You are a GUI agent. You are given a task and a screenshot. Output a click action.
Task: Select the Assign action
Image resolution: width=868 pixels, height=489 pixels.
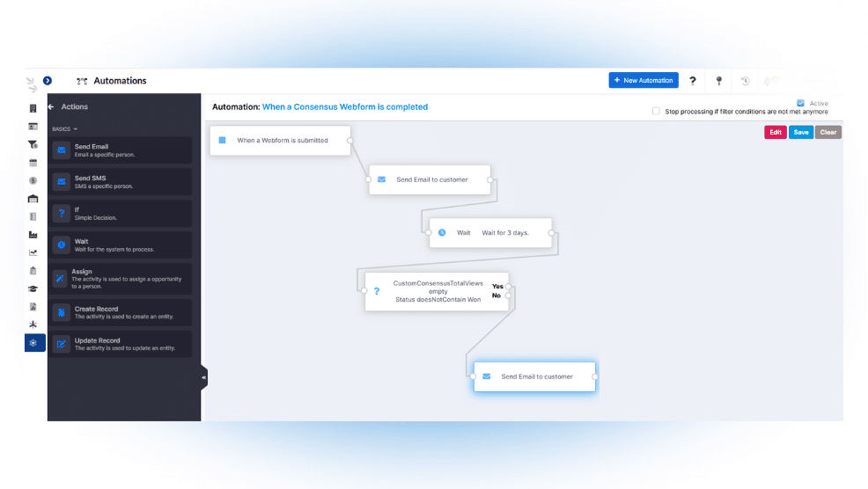click(x=121, y=279)
